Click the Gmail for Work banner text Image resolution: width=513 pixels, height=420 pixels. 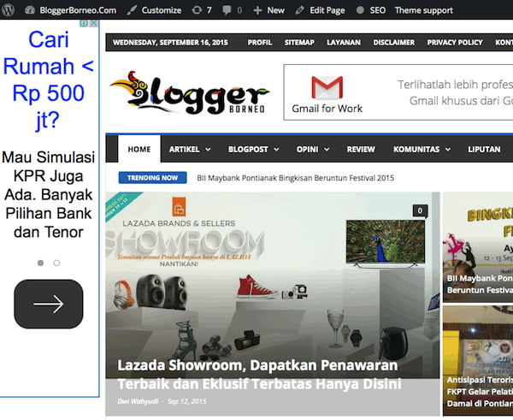[x=327, y=109]
